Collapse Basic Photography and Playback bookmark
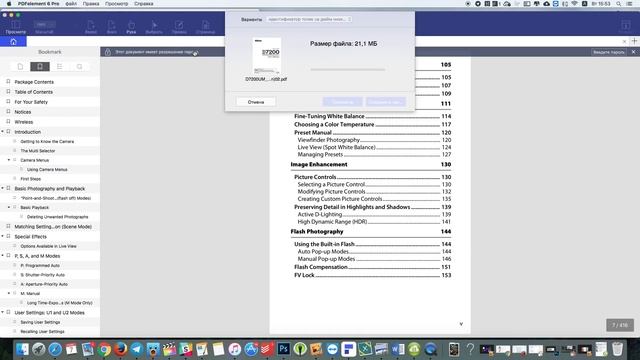Screen dimensions: 640x360 pyautogui.click(x=2, y=188)
